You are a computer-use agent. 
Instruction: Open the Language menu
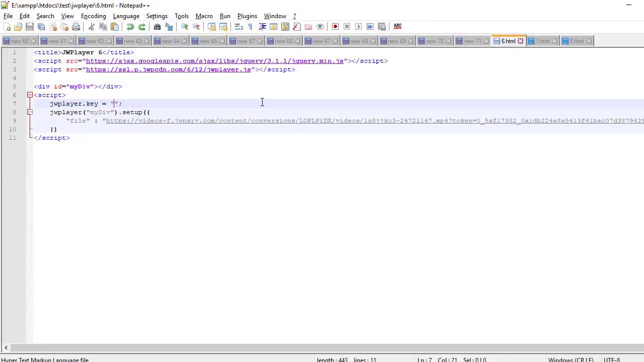126,16
